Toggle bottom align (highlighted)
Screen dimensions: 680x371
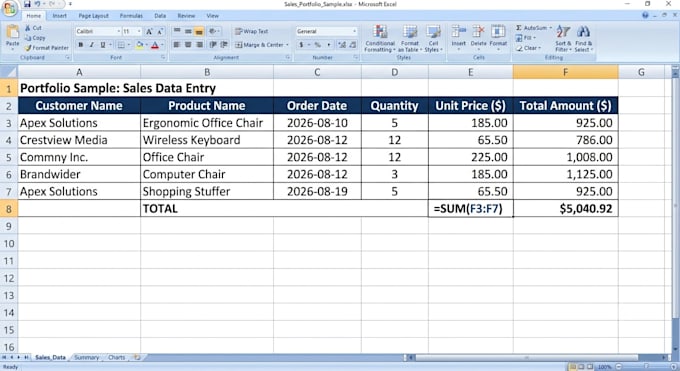pyautogui.click(x=199, y=31)
